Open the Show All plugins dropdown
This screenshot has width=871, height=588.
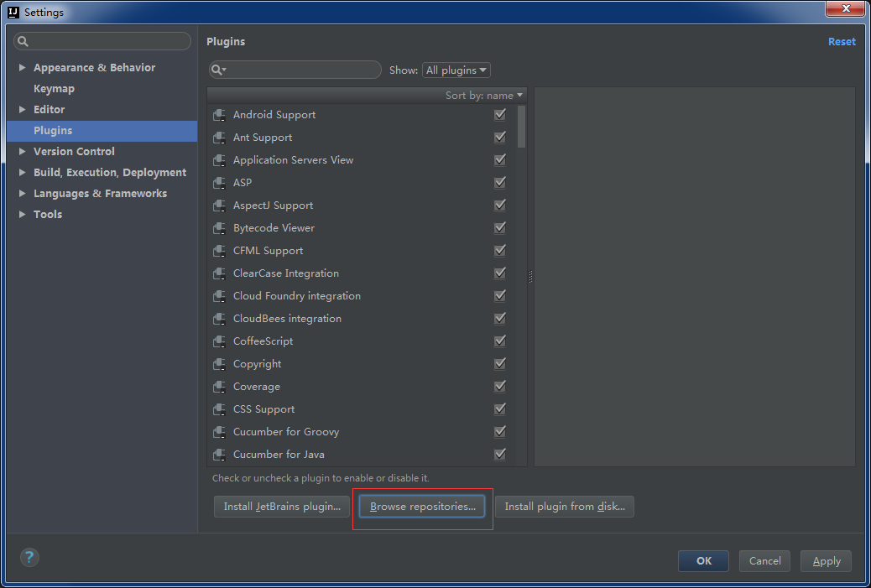click(x=456, y=70)
